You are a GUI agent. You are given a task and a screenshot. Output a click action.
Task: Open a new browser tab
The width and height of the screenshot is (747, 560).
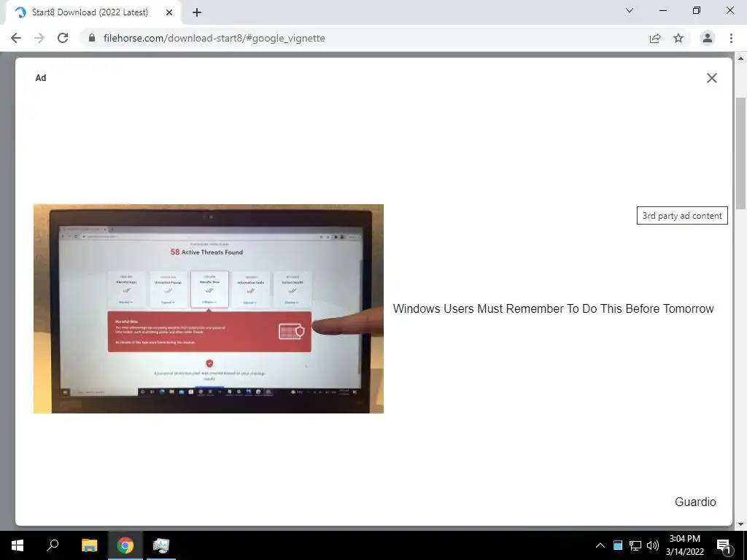coord(197,12)
